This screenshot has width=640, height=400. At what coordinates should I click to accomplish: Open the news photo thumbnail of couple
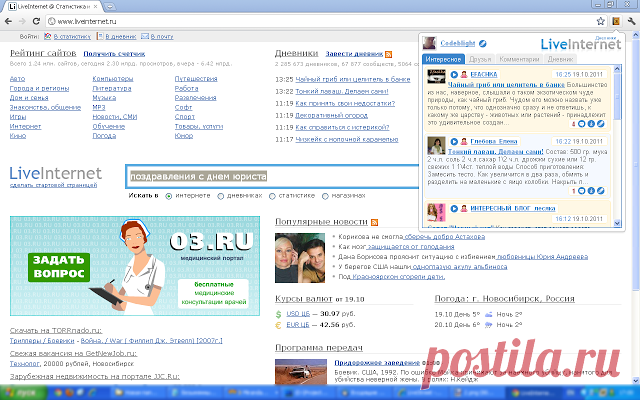coord(300,258)
